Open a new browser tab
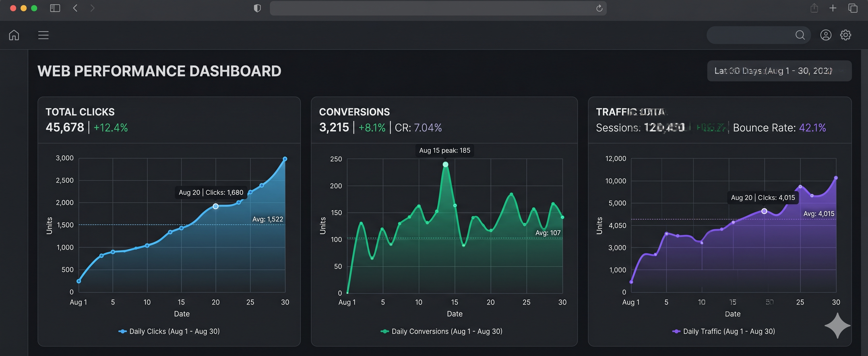The width and height of the screenshot is (868, 356). 833,8
